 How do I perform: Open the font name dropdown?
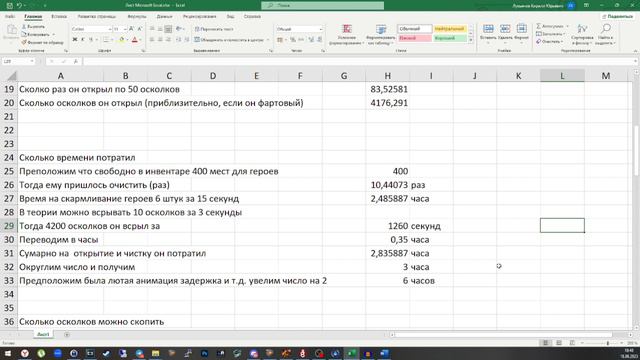click(x=110, y=29)
